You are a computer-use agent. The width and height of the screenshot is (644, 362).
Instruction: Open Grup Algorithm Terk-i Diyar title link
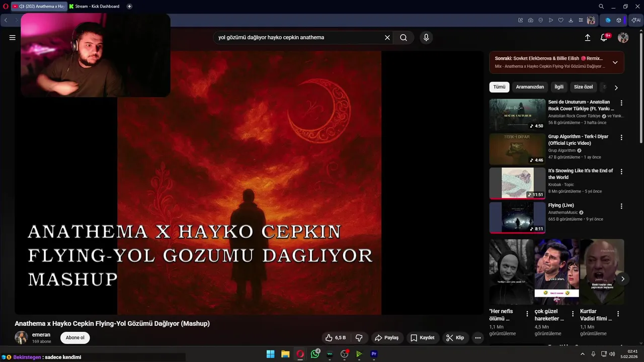[578, 140]
